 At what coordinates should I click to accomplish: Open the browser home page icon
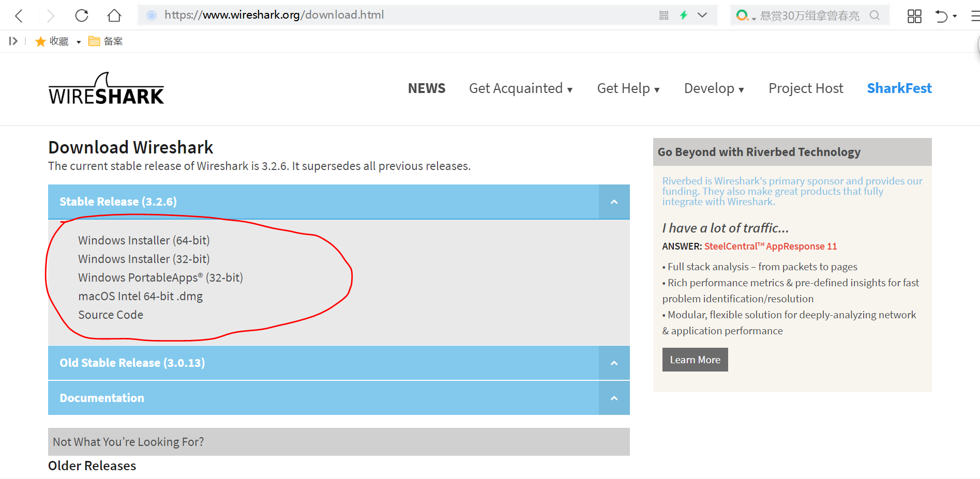[114, 16]
